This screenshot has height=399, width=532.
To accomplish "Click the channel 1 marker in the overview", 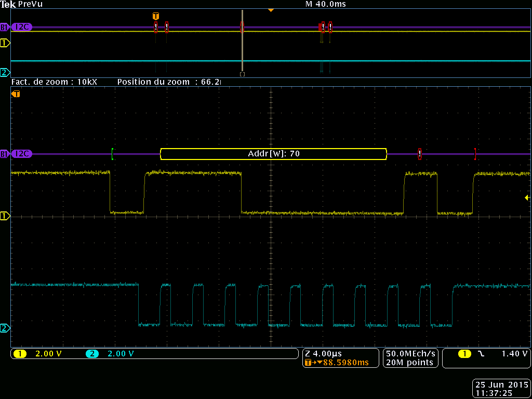I will tap(5, 43).
